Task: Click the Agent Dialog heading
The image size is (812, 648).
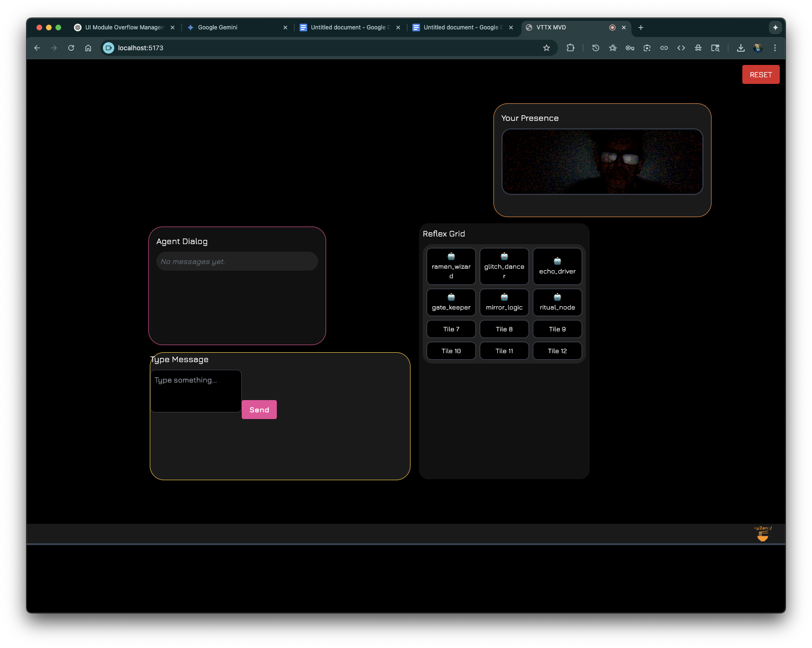Action: [x=182, y=241]
